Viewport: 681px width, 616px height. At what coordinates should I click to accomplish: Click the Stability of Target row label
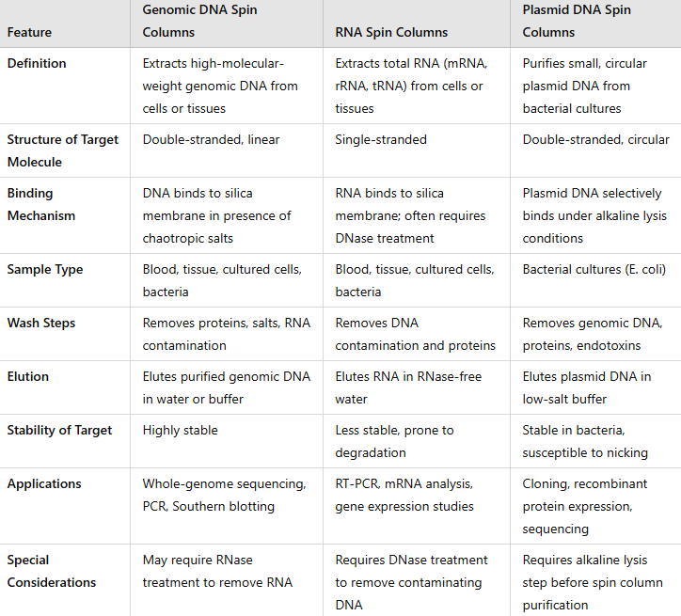click(x=59, y=430)
